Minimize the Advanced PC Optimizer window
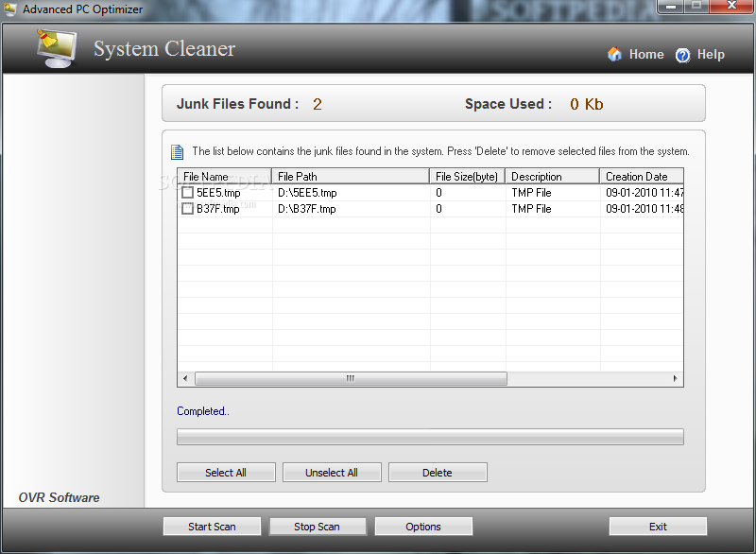Image resolution: width=756 pixels, height=554 pixels. click(670, 7)
